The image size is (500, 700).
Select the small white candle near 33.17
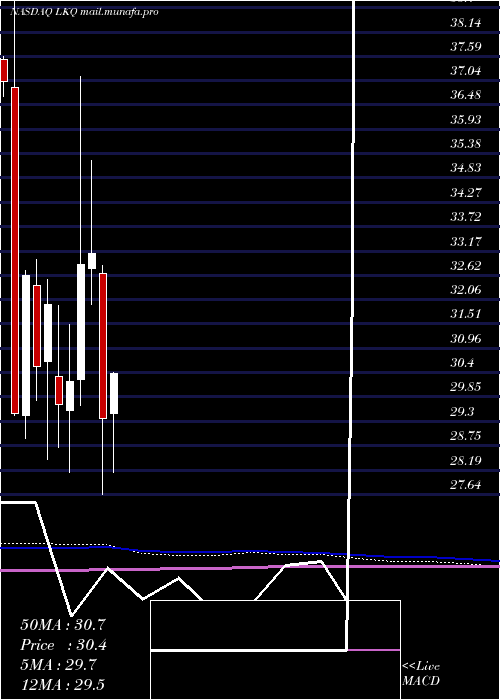coord(92,261)
